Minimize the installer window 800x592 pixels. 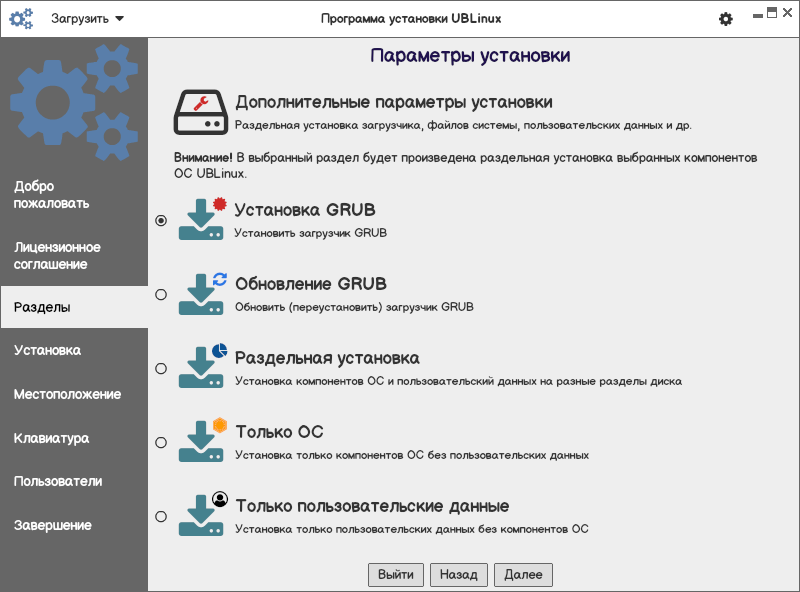tap(758, 16)
